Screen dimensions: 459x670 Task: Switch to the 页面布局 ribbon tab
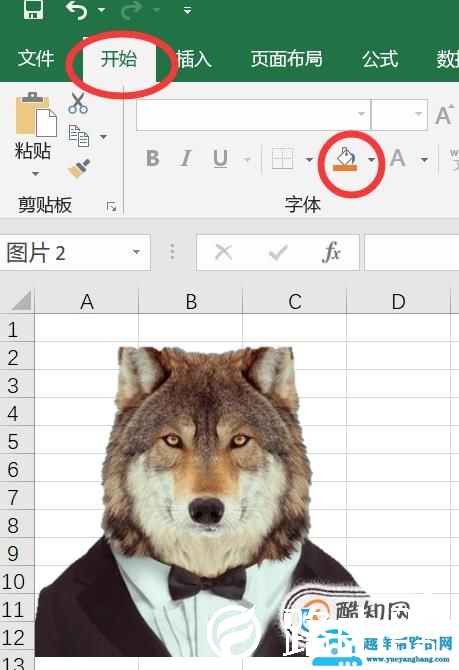[286, 59]
